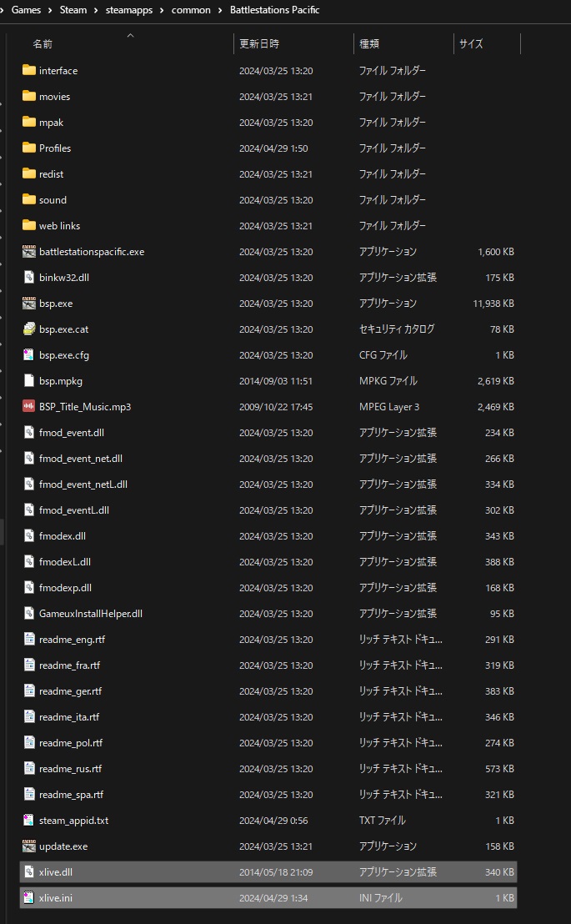This screenshot has width=571, height=924.
Task: Click the update.exe application icon
Action: pos(29,846)
